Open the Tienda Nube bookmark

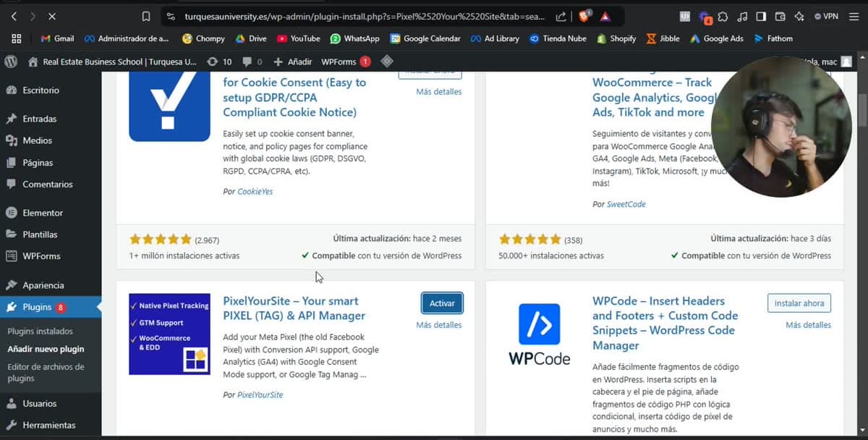point(558,38)
